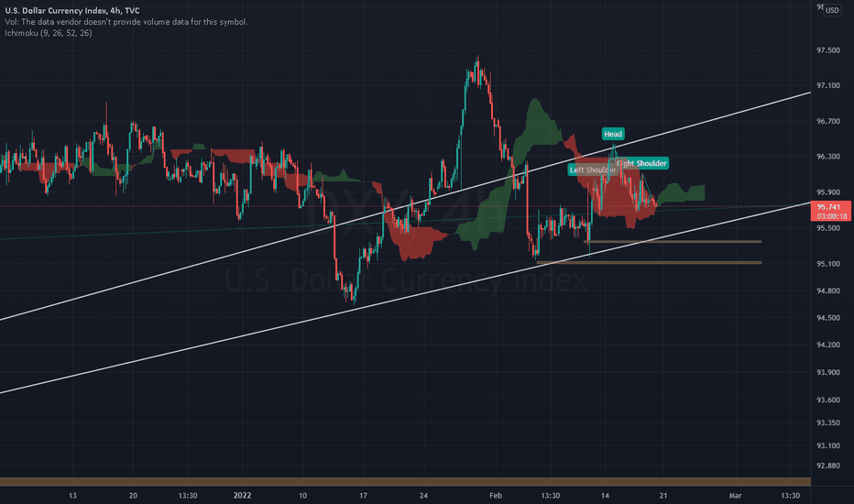Click the 'Head' pattern label
Screen dimensions: 854x504
pyautogui.click(x=613, y=134)
